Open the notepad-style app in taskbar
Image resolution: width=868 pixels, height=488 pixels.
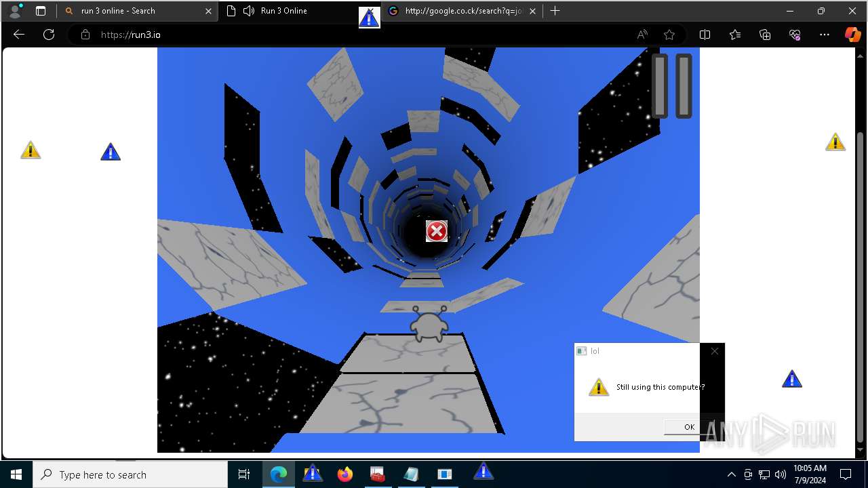tap(411, 474)
